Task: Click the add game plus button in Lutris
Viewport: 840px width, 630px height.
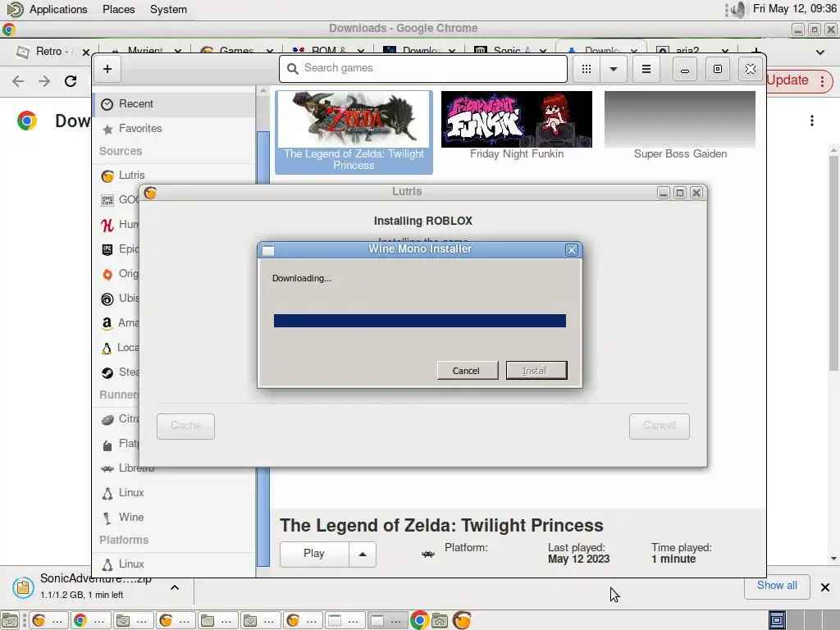Action: pyautogui.click(x=107, y=69)
